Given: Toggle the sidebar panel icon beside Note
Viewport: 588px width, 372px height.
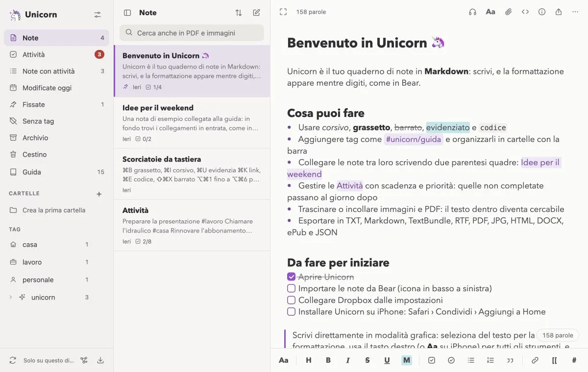Looking at the screenshot, I should click(x=127, y=13).
